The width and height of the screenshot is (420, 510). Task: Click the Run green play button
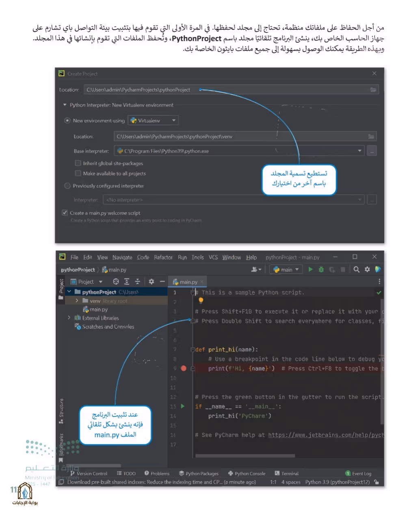(x=310, y=269)
